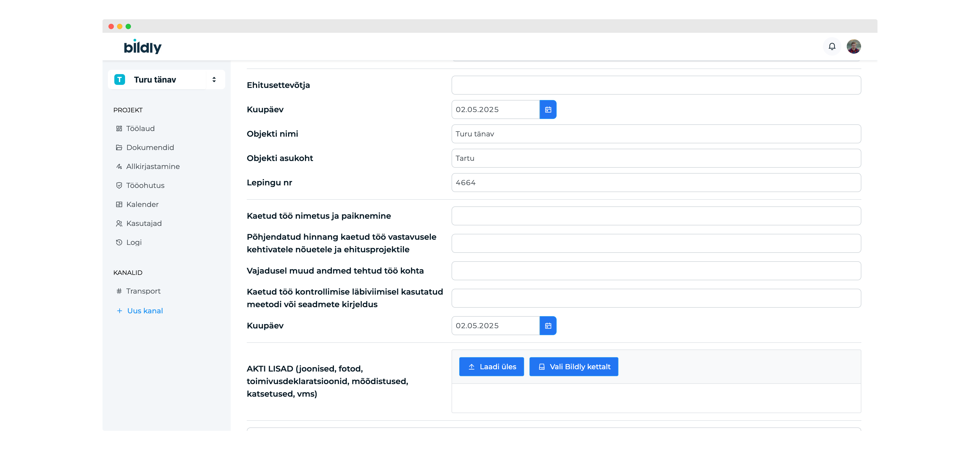Open the Tööohutus section
The height and width of the screenshot is (450, 980).
[140, 185]
